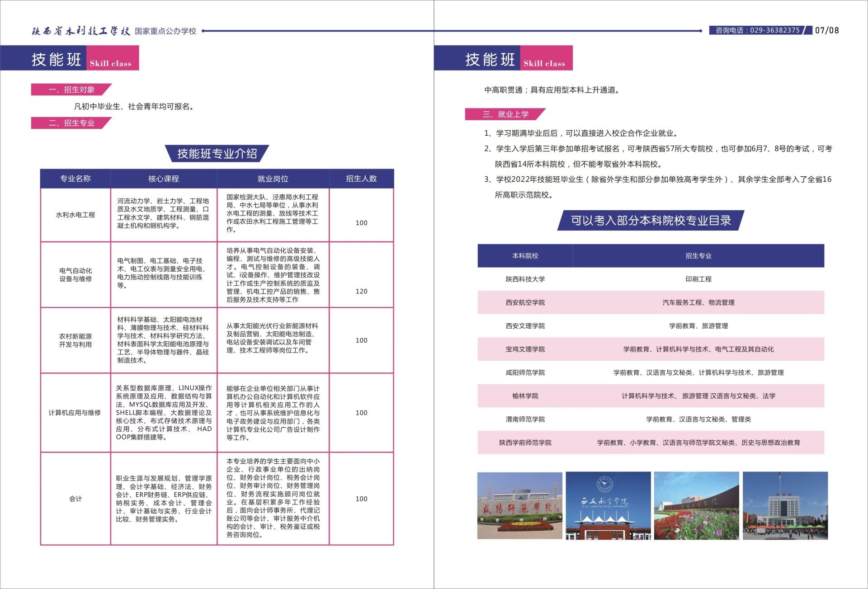The width and height of the screenshot is (868, 589).
Task: Click the 陕西科技大学 row
Action: (651, 279)
